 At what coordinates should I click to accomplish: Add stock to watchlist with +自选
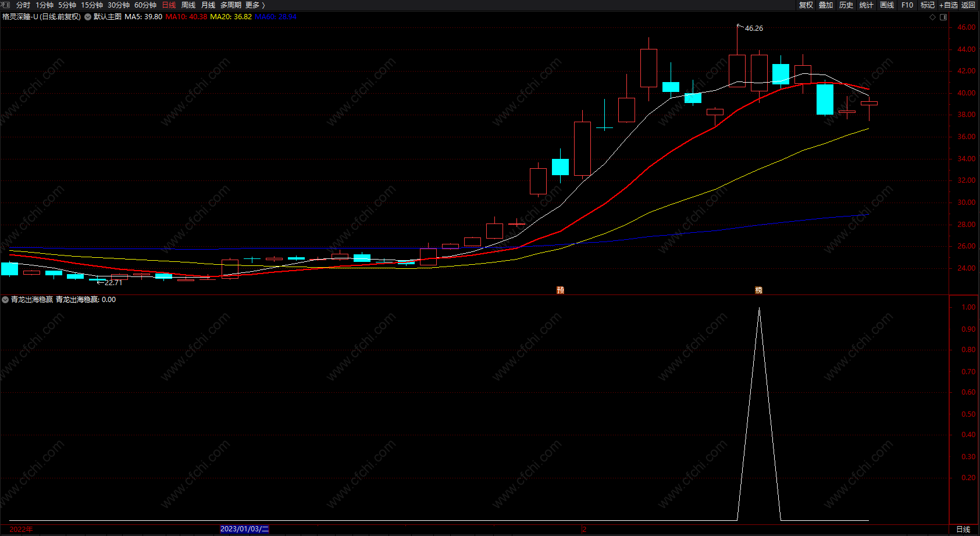948,5
